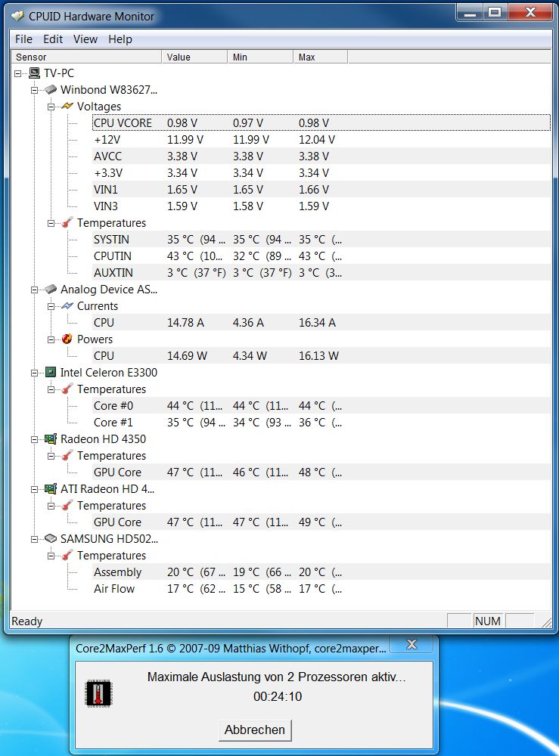
Task: Click the ATI Radeon HD 4 card icon
Action: coord(51,489)
